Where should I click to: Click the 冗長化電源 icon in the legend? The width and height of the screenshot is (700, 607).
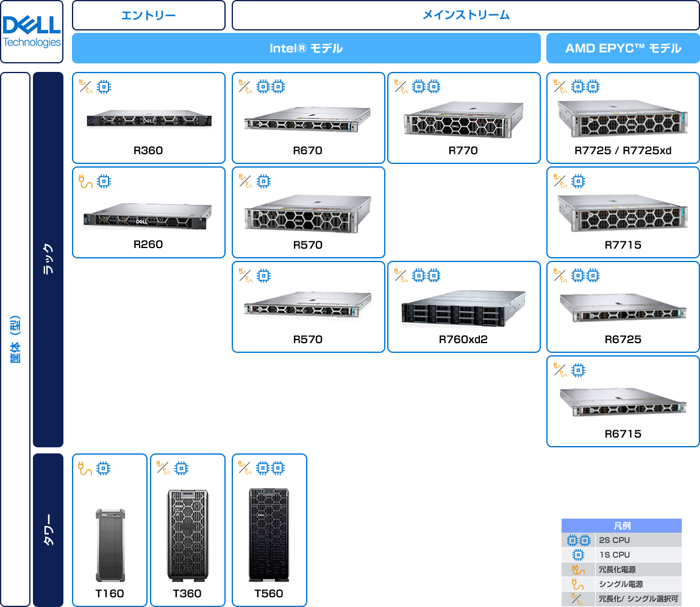578,569
